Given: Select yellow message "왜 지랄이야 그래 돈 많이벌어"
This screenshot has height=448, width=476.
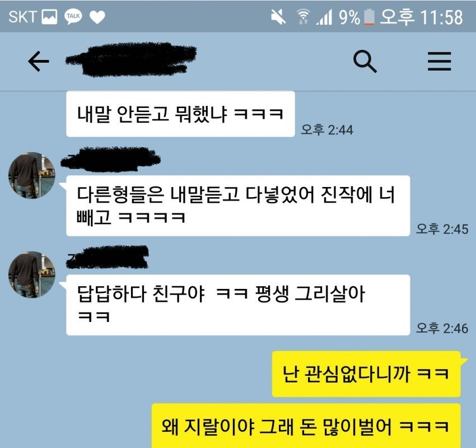Looking at the screenshot, I should pyautogui.click(x=306, y=426).
